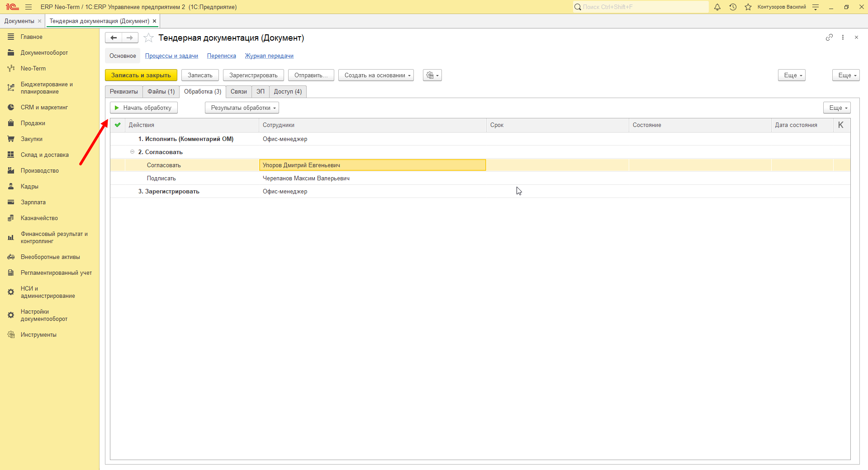This screenshot has height=470, width=868.
Task: Switch to the Файлы (1) tab
Action: [161, 92]
